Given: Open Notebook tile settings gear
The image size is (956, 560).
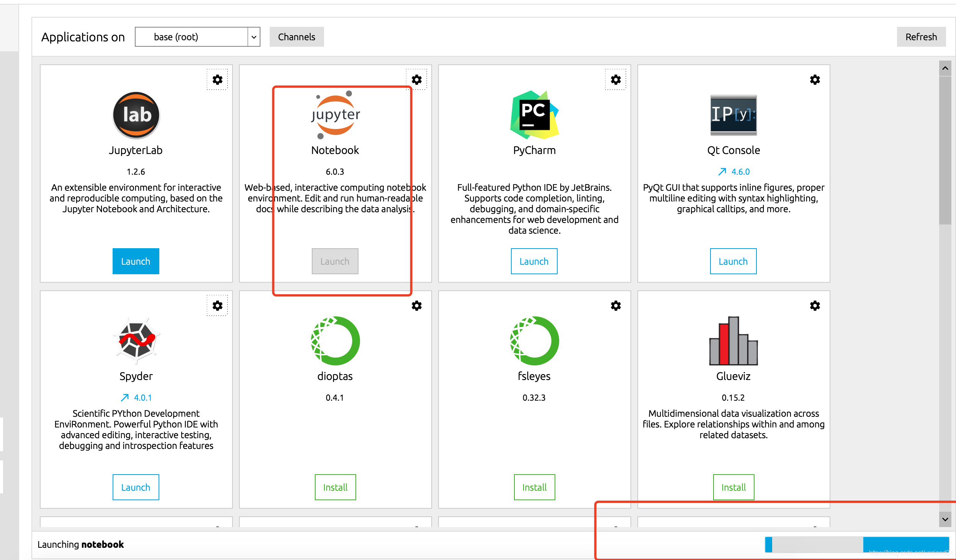Looking at the screenshot, I should pyautogui.click(x=416, y=79).
